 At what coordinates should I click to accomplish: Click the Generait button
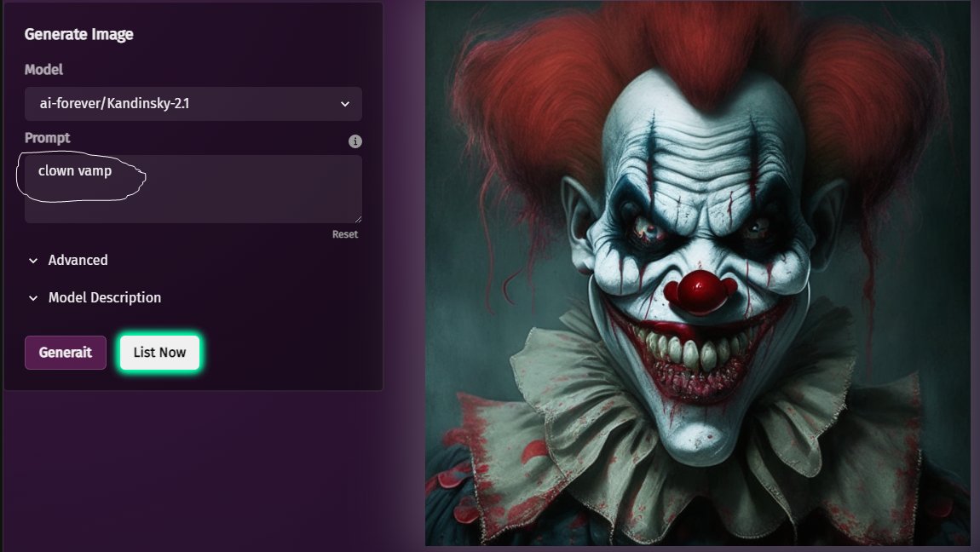66,353
